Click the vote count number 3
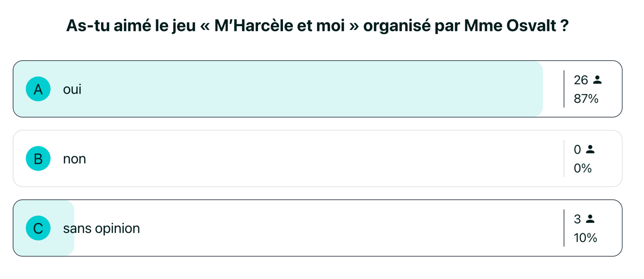The width and height of the screenshot is (644, 279). (x=578, y=219)
